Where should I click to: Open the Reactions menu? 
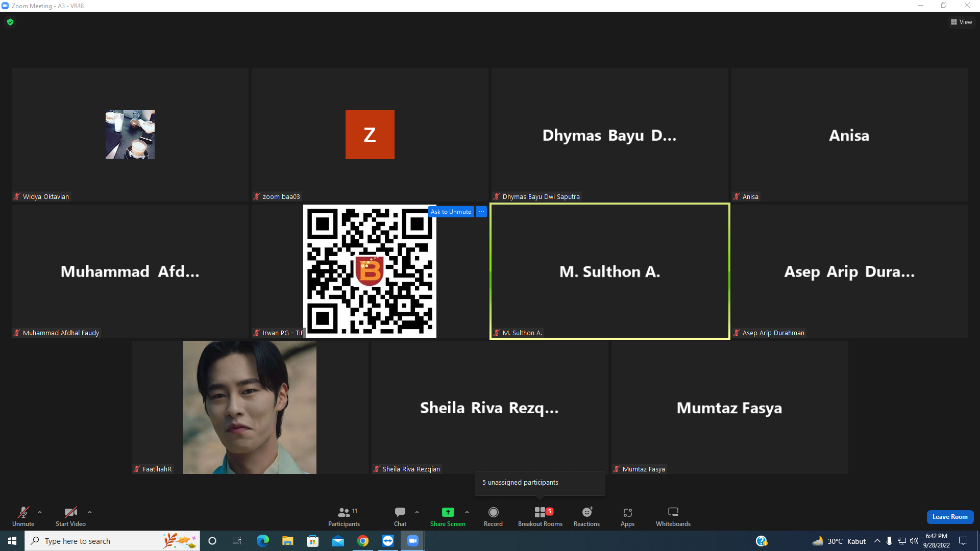[587, 516]
